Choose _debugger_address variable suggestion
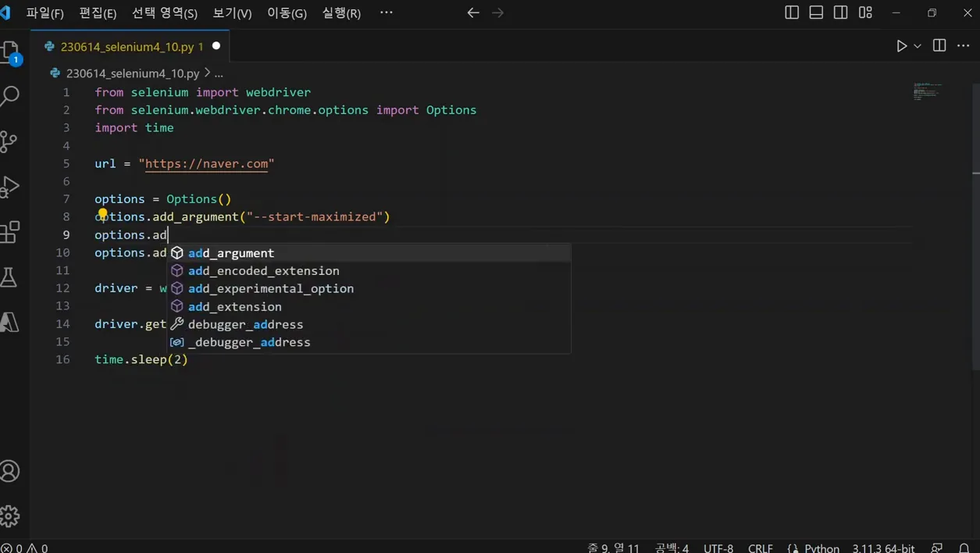The width and height of the screenshot is (980, 553). (369, 343)
